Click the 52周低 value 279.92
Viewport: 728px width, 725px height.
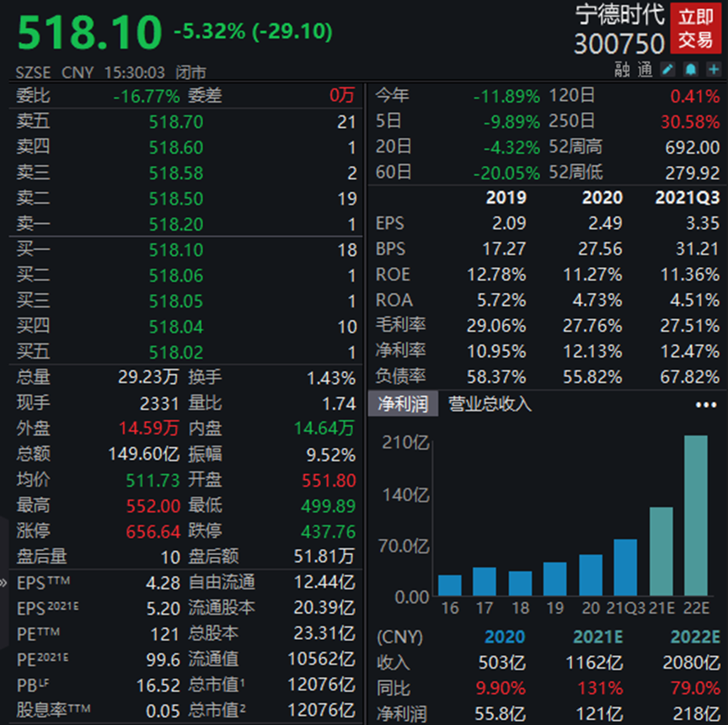point(693,173)
